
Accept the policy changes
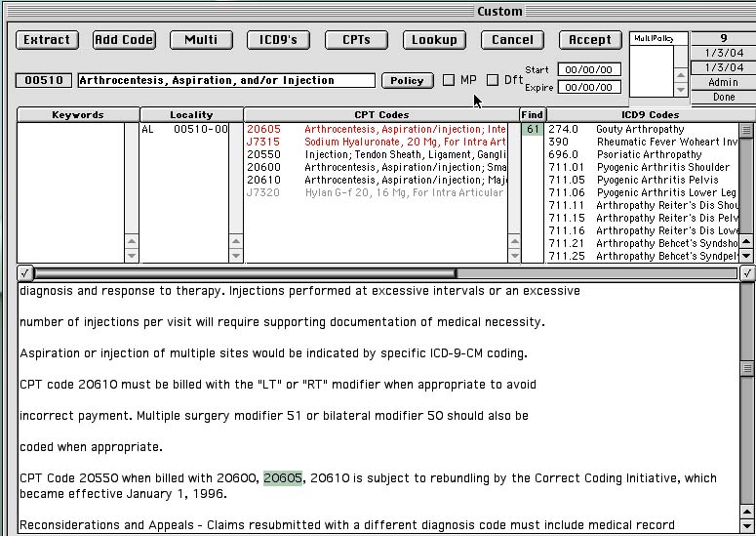coord(590,40)
